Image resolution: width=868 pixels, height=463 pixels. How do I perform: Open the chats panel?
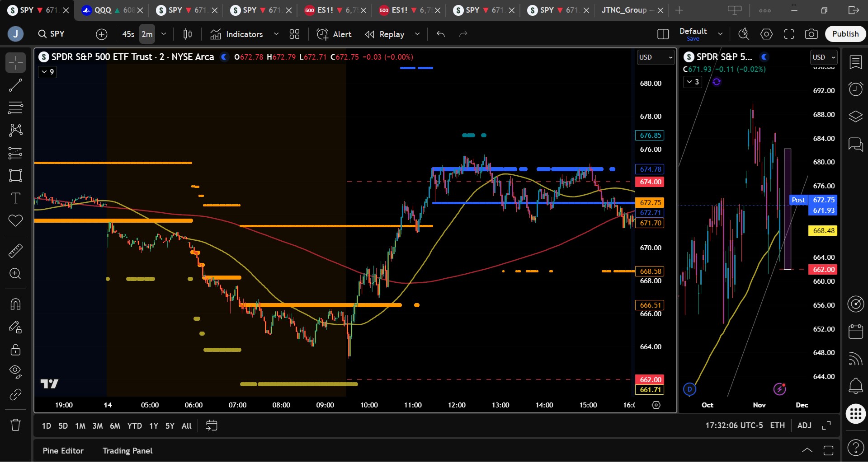coord(855,145)
